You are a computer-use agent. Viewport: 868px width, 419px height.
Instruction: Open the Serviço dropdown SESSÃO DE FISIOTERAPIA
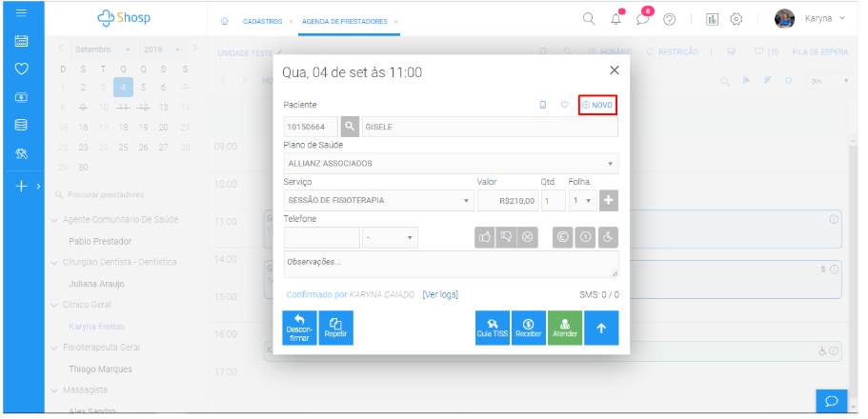(x=379, y=200)
